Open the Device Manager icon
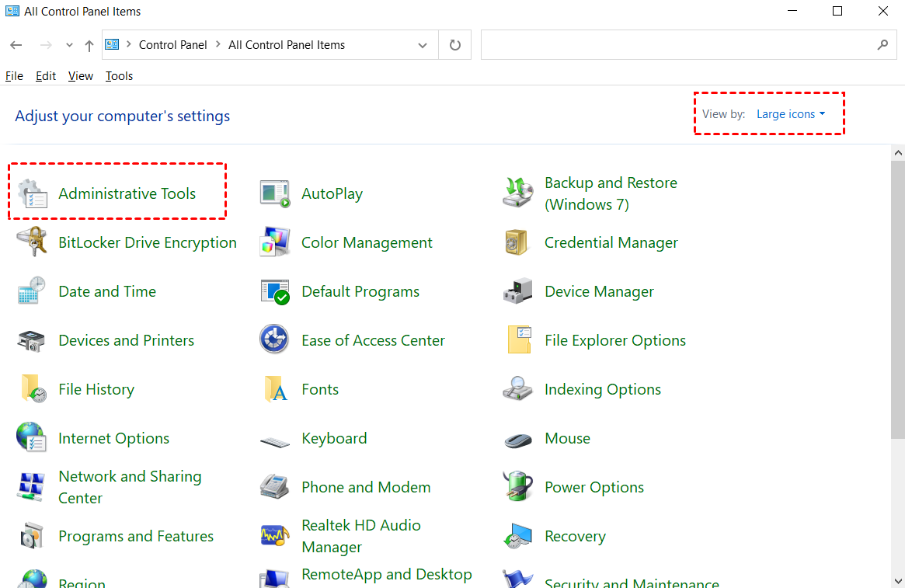This screenshot has height=588, width=905. (x=518, y=292)
